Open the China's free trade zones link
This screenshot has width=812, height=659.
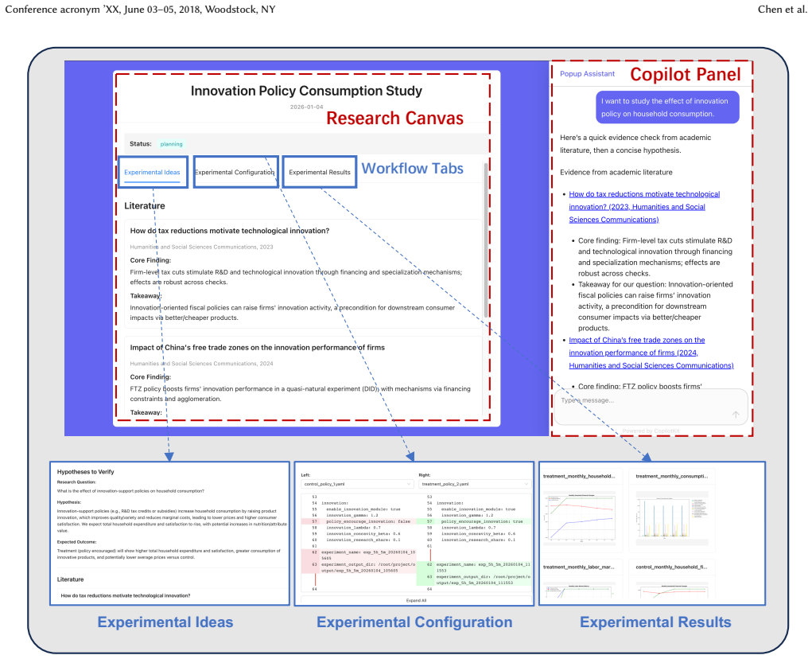(x=651, y=353)
